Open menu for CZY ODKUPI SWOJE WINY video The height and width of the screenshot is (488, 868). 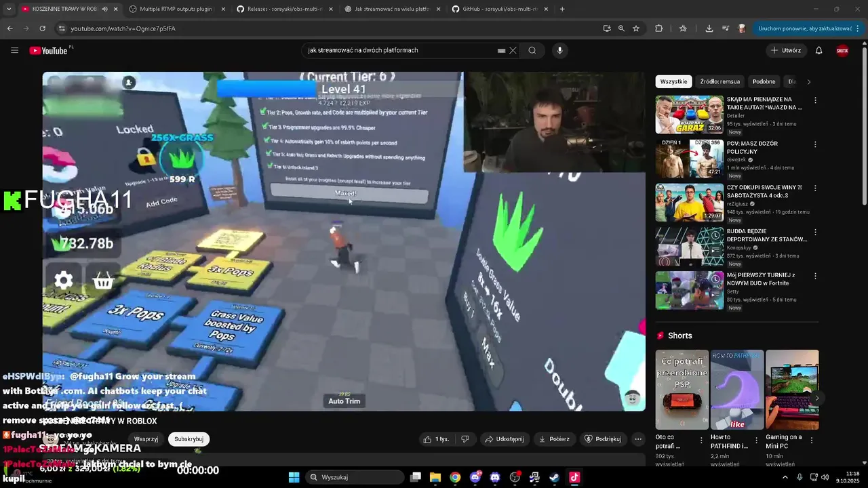815,188
